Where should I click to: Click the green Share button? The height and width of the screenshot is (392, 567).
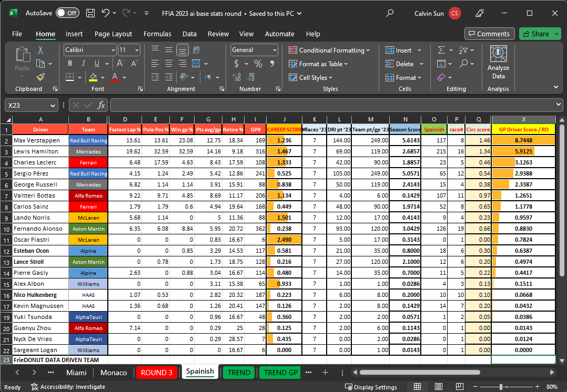[x=540, y=34]
